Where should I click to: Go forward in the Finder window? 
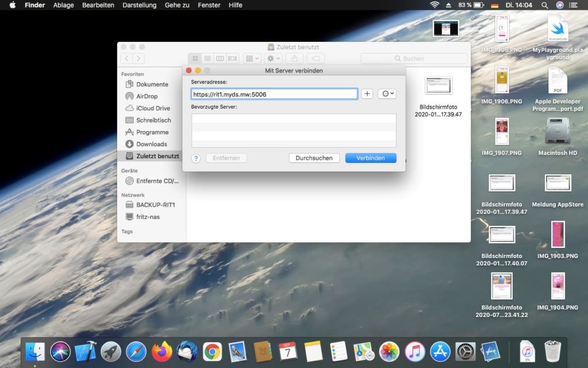(138, 59)
